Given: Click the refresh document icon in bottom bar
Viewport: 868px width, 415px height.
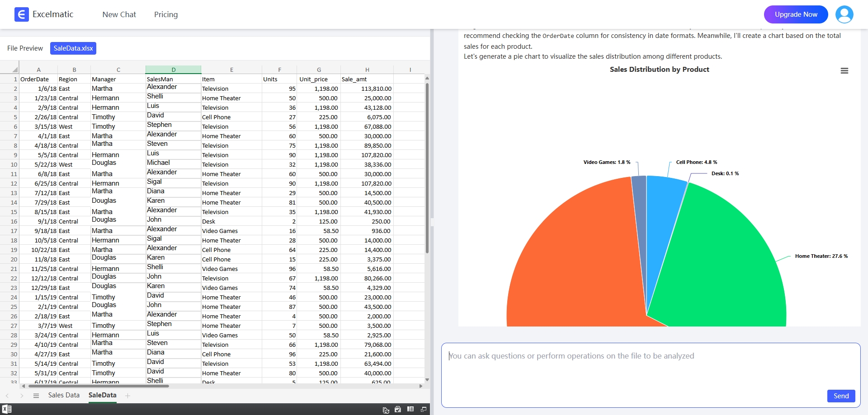Looking at the screenshot, I should [x=386, y=410].
